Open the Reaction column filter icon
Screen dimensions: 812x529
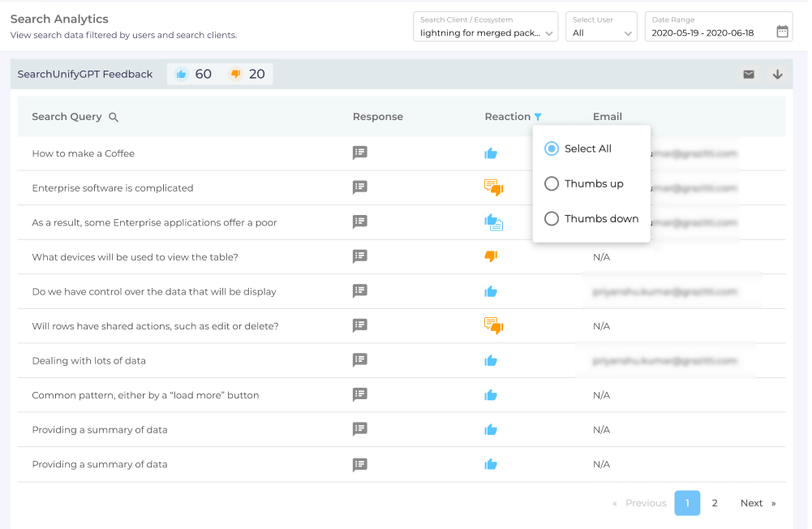click(x=538, y=117)
